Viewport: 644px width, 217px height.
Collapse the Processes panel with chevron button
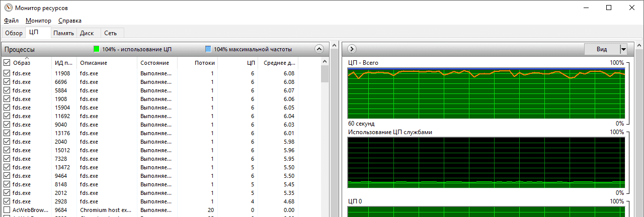click(x=318, y=49)
